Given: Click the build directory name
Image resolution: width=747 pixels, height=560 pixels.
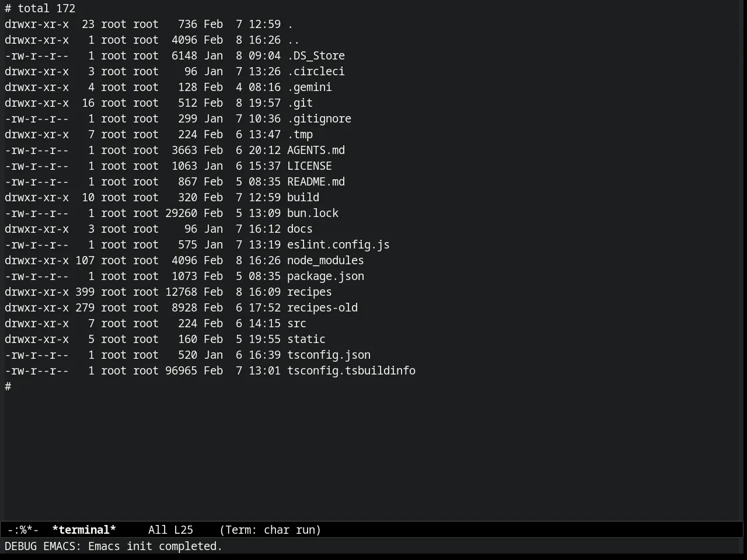Looking at the screenshot, I should tap(303, 197).
